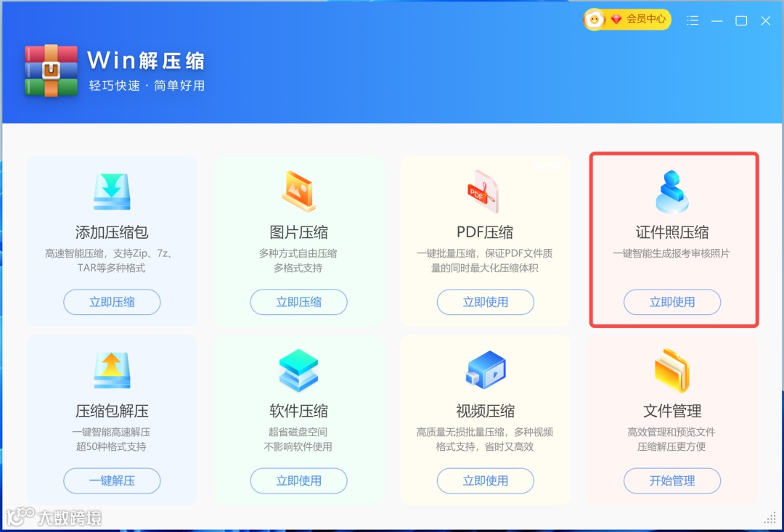784x532 pixels.
Task: Click the 图片压缩 picture icon
Action: tap(298, 191)
